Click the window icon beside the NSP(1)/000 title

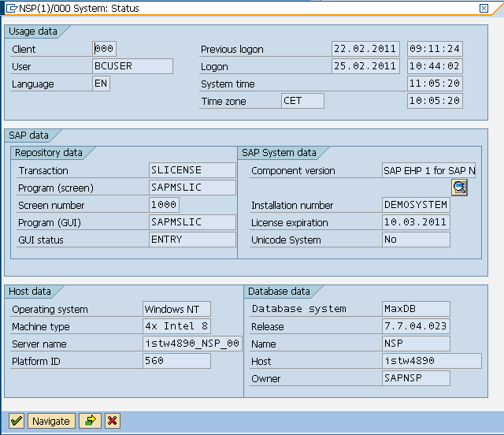(x=12, y=8)
